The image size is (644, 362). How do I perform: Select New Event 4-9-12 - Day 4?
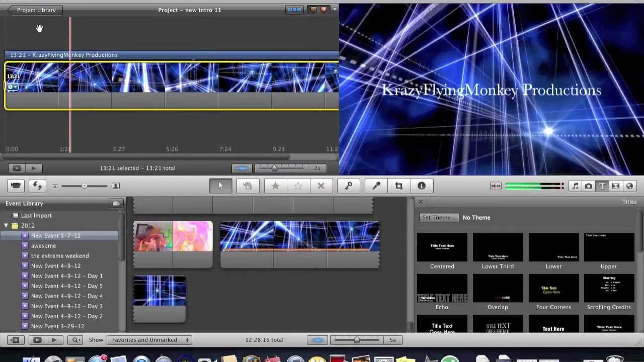67,296
